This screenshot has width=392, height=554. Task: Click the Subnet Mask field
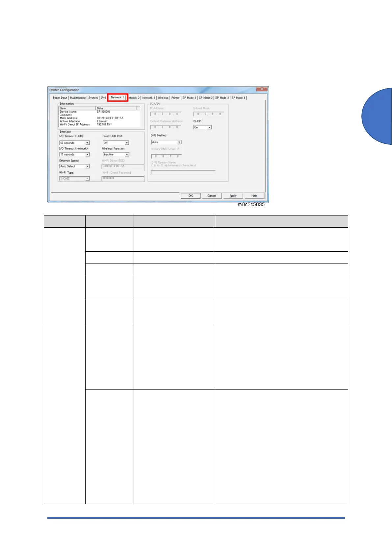tap(208, 114)
